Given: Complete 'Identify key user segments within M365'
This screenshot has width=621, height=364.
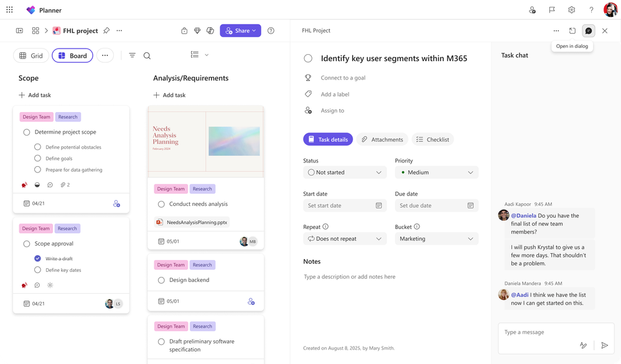Looking at the screenshot, I should (x=308, y=58).
